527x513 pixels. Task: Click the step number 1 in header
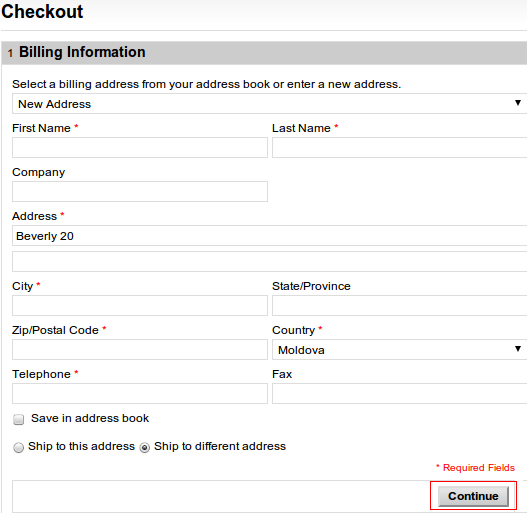pos(10,53)
